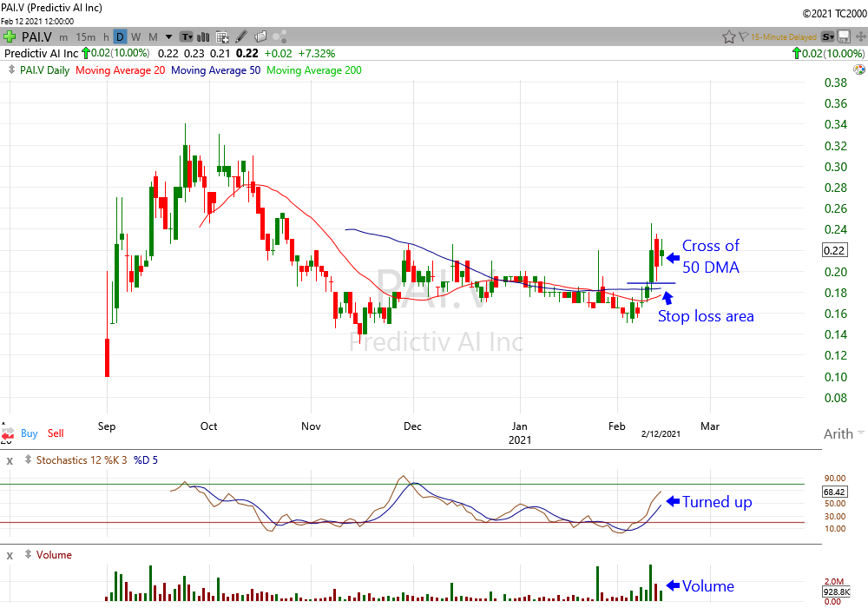Click the 0.22 current price tag
Image resolution: width=868 pixels, height=608 pixels.
(x=834, y=250)
